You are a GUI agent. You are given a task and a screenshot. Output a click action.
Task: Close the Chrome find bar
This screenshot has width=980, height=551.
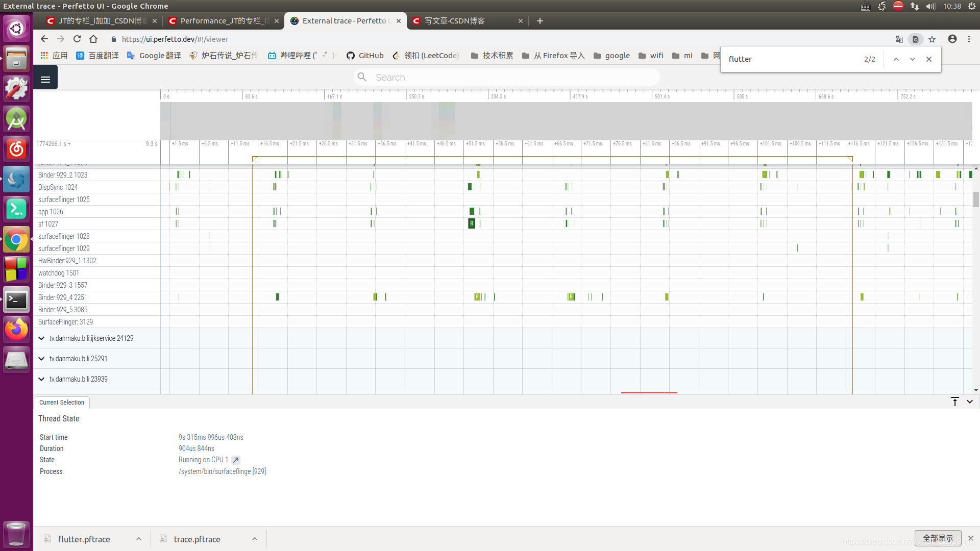[929, 59]
